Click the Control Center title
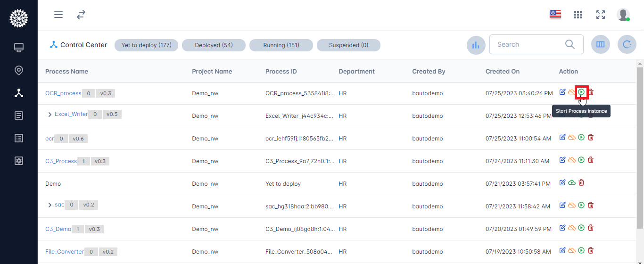Viewport: 644px width, 264px height. tap(84, 45)
